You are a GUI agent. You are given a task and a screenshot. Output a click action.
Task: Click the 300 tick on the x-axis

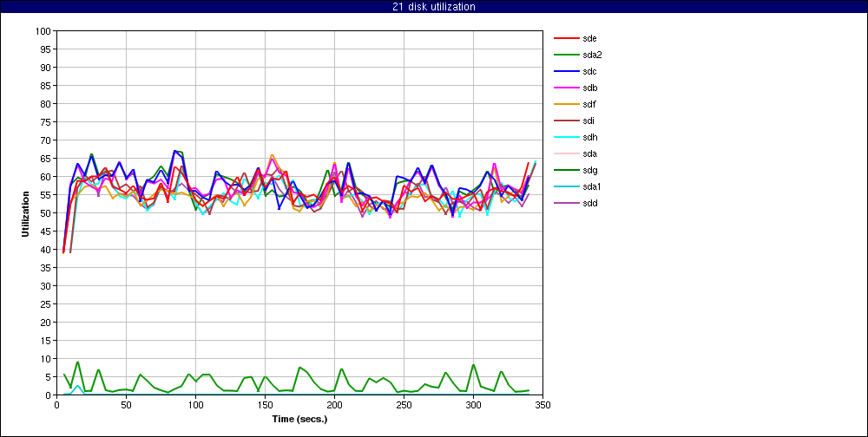[x=473, y=405]
